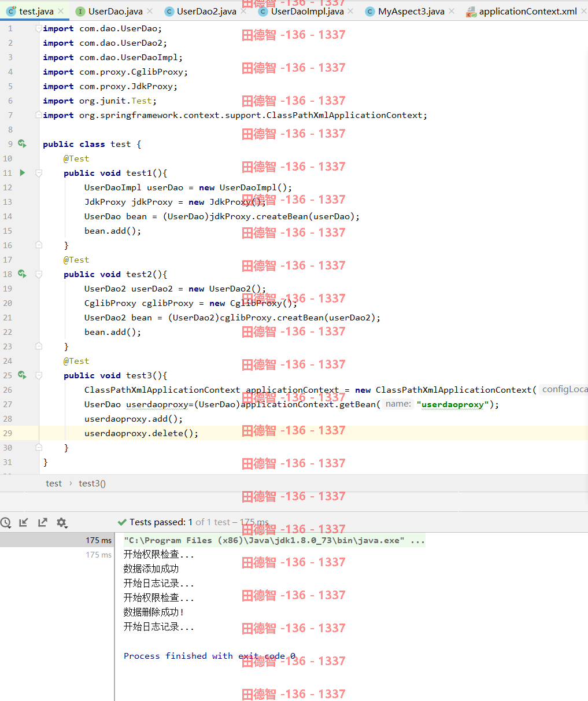Collapse the test2 method at line 18
588x701 pixels.
tap(39, 274)
